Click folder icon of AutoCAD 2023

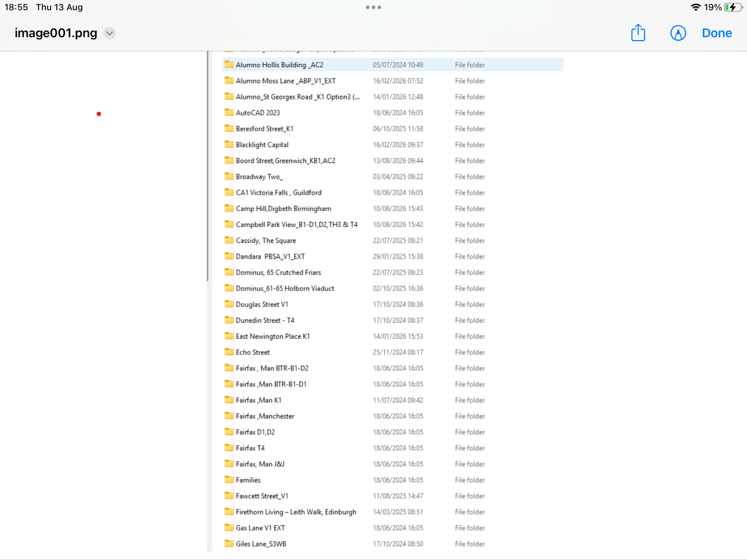coord(229,112)
